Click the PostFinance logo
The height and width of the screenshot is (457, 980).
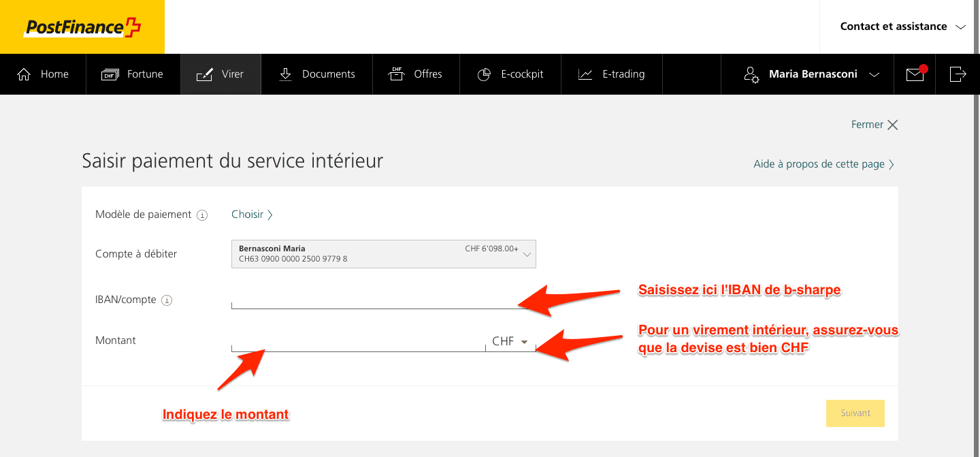tap(82, 27)
